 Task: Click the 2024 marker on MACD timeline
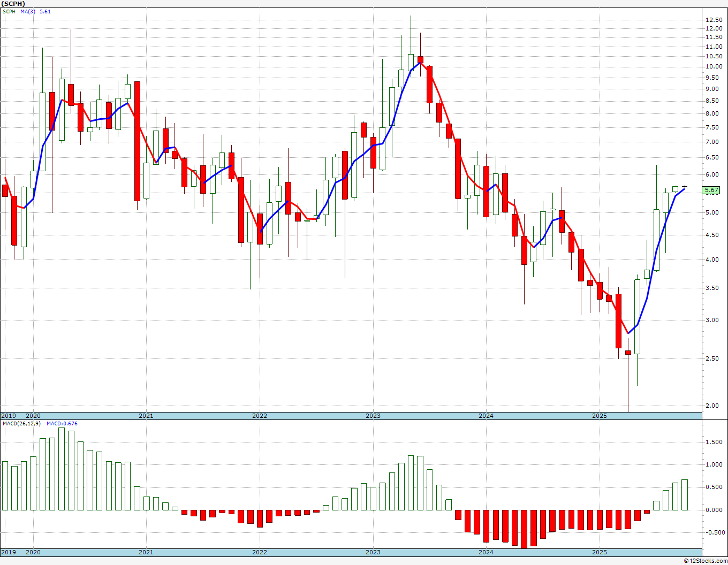(486, 552)
